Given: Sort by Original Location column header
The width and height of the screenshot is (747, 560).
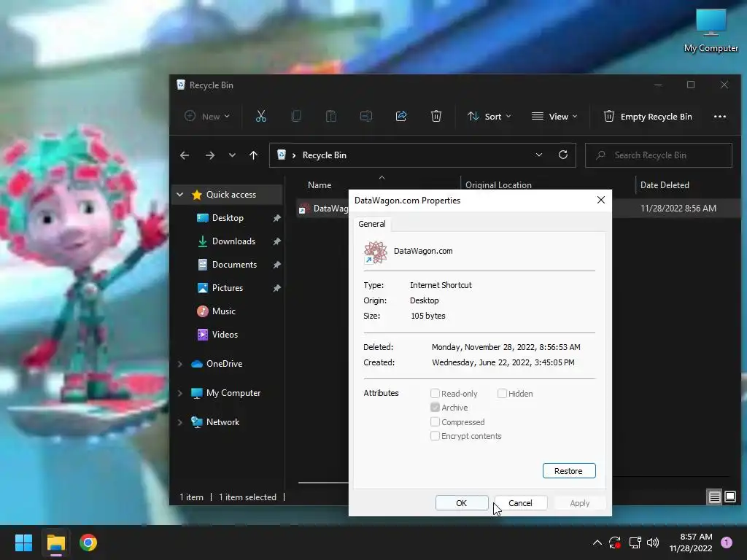Looking at the screenshot, I should coord(498,184).
